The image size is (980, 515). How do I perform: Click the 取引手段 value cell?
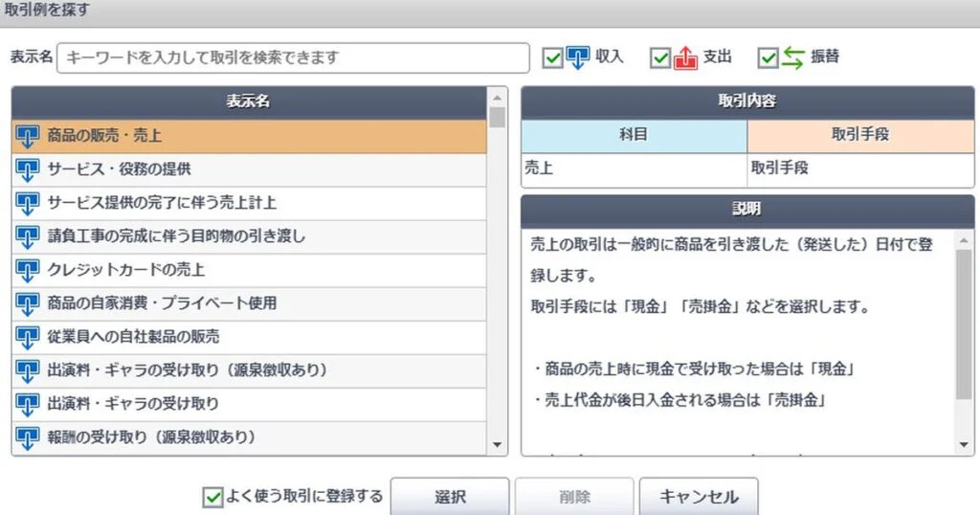point(860,168)
